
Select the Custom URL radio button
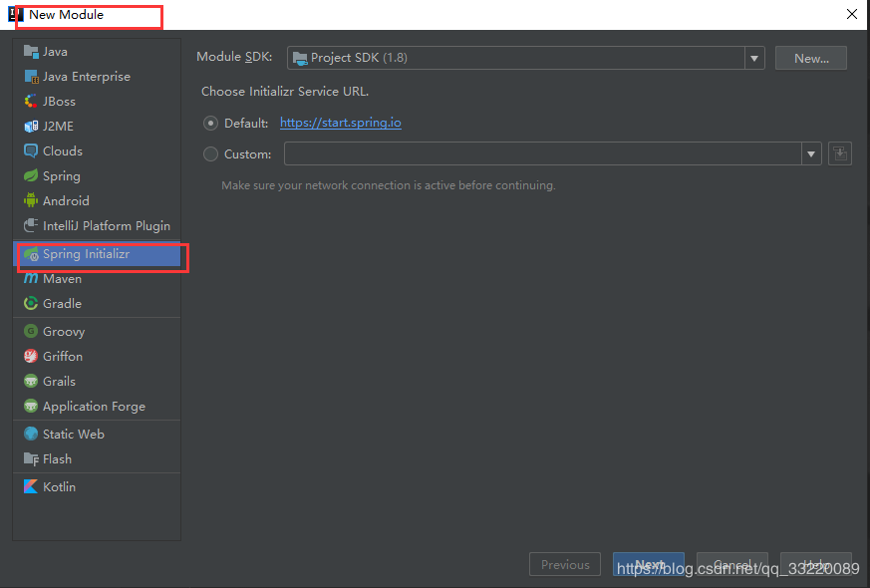(210, 154)
